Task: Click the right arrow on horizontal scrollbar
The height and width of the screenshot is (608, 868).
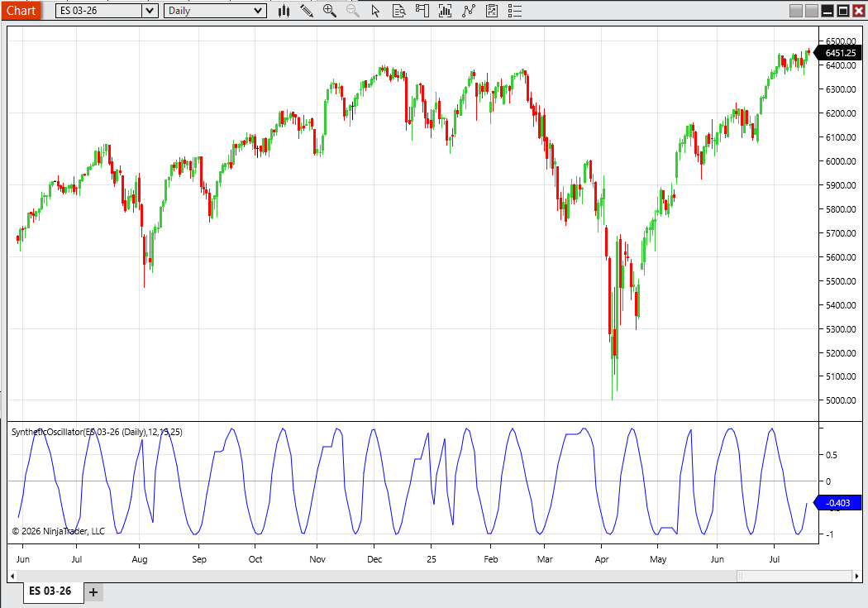Action: (x=856, y=576)
